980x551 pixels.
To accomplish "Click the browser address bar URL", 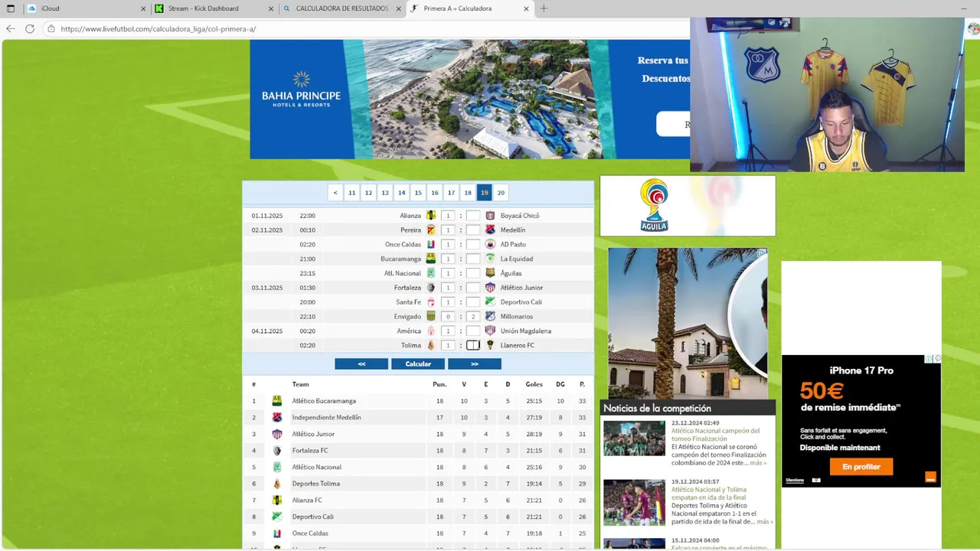I will point(158,29).
